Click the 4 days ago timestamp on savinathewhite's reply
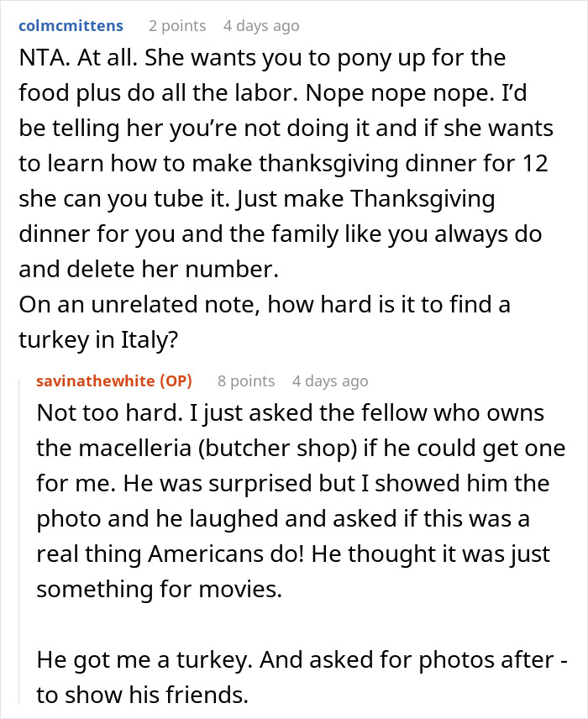The height and width of the screenshot is (719, 588). click(329, 380)
